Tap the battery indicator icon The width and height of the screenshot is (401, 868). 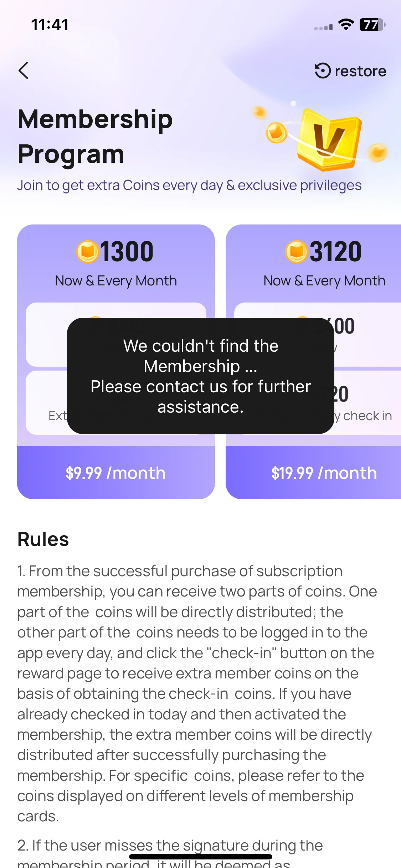pos(372,25)
